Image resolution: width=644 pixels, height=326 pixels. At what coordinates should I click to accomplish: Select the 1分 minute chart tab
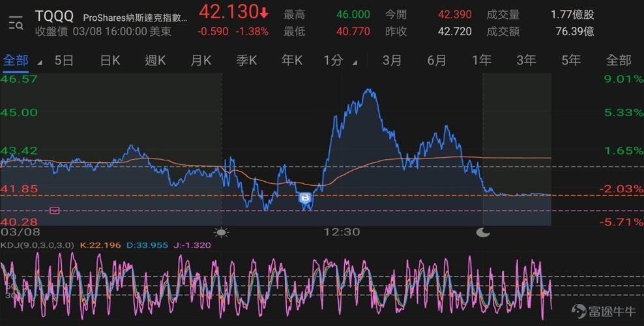[x=333, y=61]
